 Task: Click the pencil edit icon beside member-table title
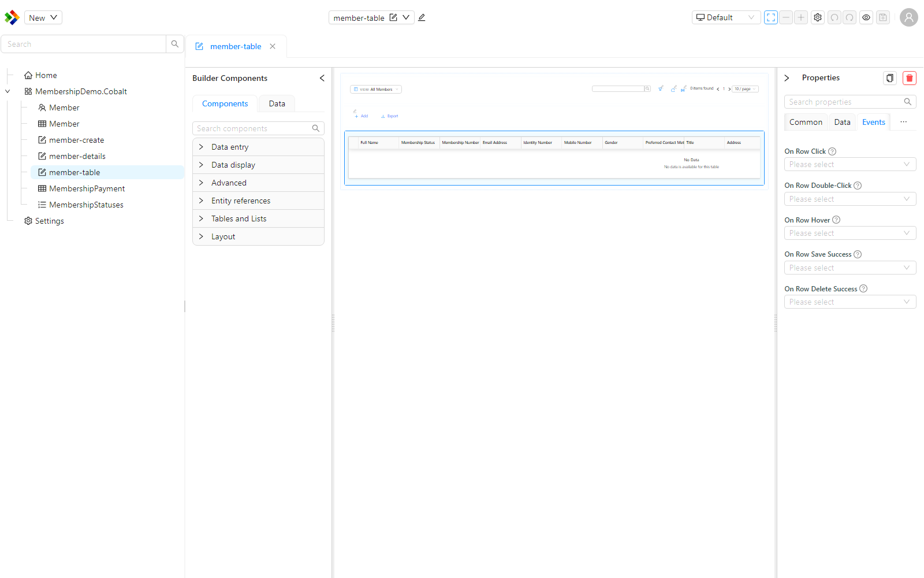pyautogui.click(x=422, y=17)
